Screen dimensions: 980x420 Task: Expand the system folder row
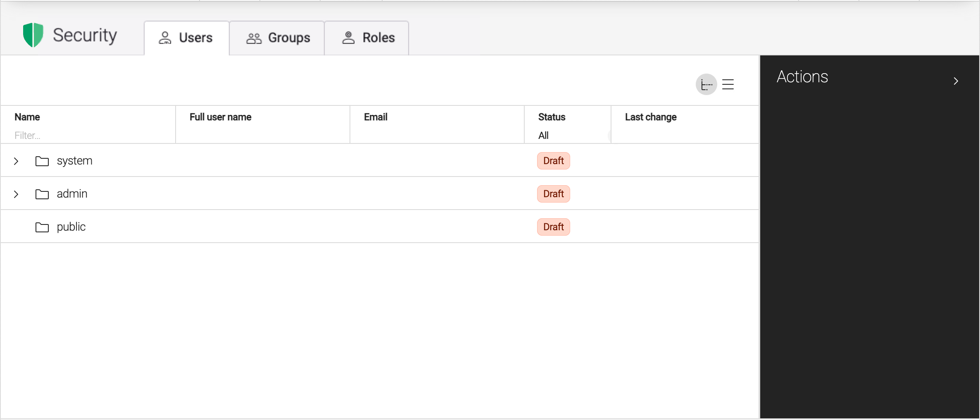(x=16, y=161)
